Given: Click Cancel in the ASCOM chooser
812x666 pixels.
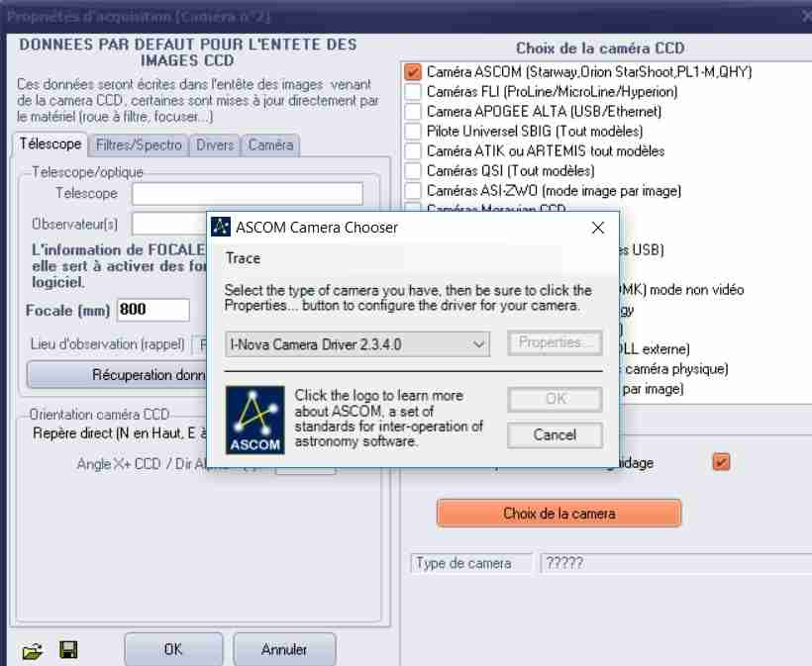Looking at the screenshot, I should point(555,434).
